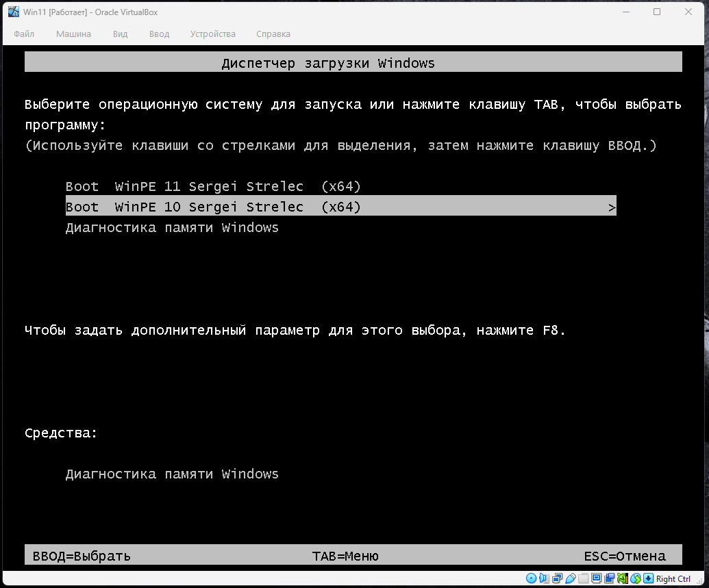
Task: Open the USB devices status icon
Action: pyautogui.click(x=571, y=578)
